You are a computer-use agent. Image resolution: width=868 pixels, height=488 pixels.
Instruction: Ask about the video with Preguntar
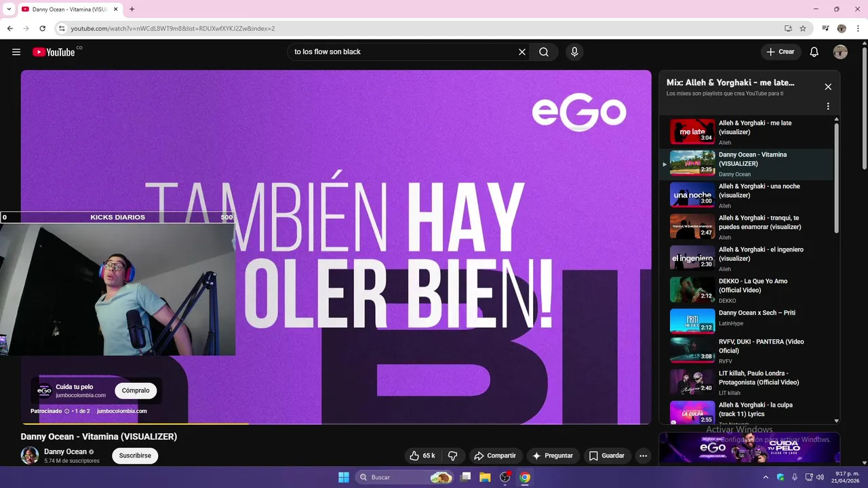coord(553,456)
